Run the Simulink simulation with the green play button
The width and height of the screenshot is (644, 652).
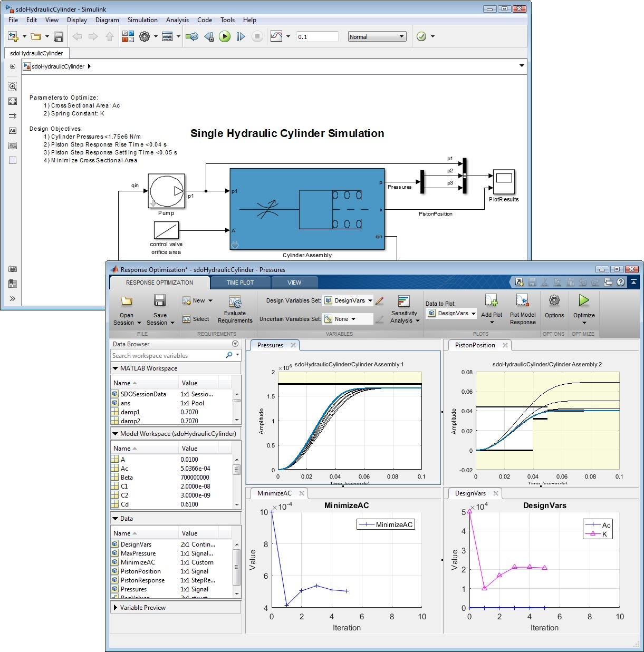point(225,36)
